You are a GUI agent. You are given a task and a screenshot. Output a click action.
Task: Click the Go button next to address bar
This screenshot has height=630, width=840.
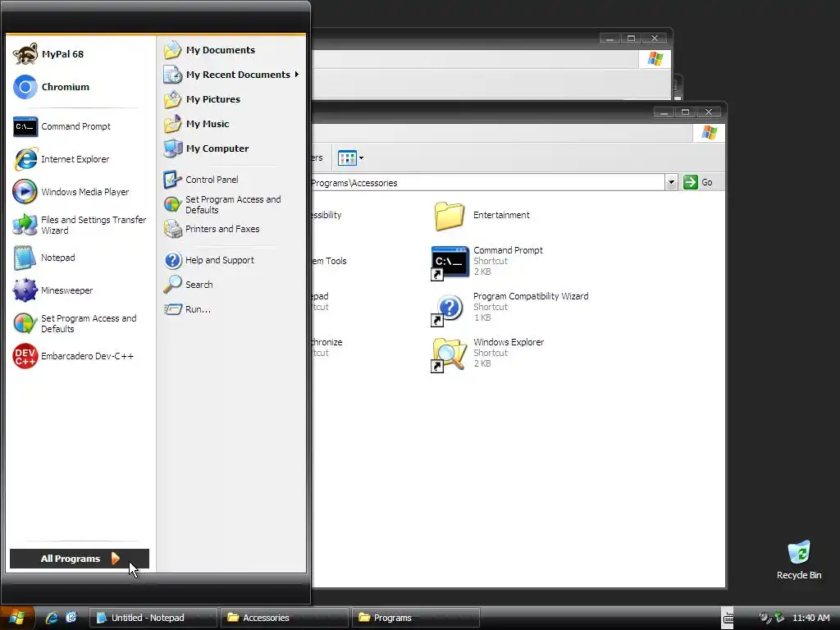point(698,183)
